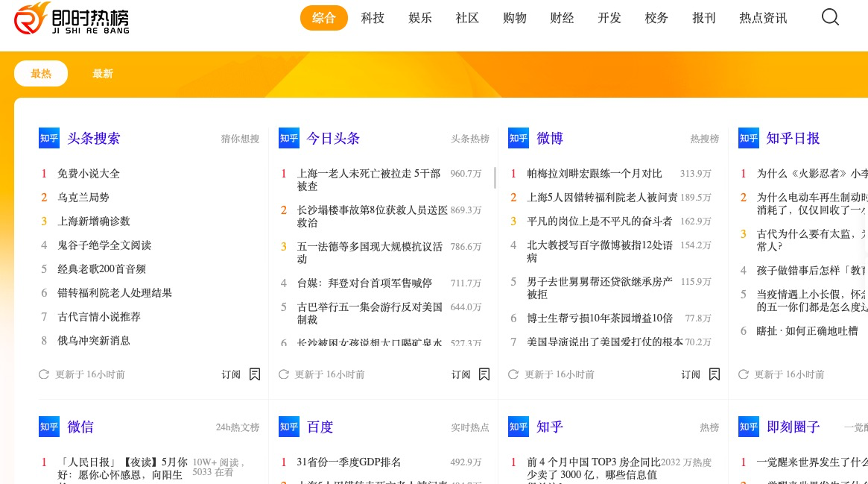Screen dimensions: 868x484
Task: Select the 最热 sort toggle
Action: tap(41, 73)
